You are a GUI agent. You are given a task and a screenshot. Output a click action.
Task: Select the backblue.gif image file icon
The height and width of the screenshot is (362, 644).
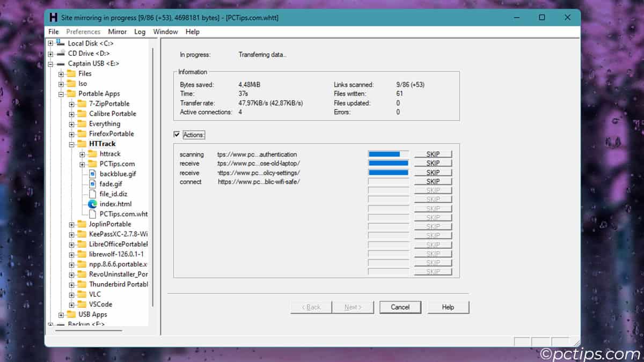[x=92, y=174]
